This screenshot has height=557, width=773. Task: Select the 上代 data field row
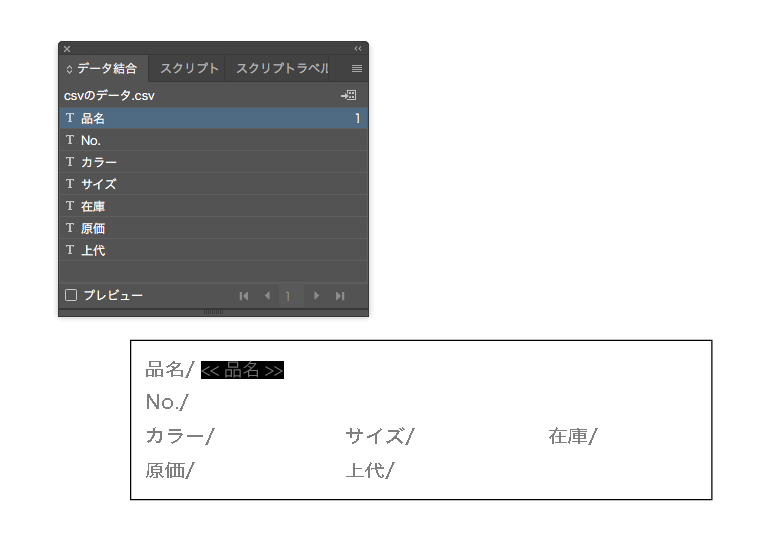pos(213,250)
